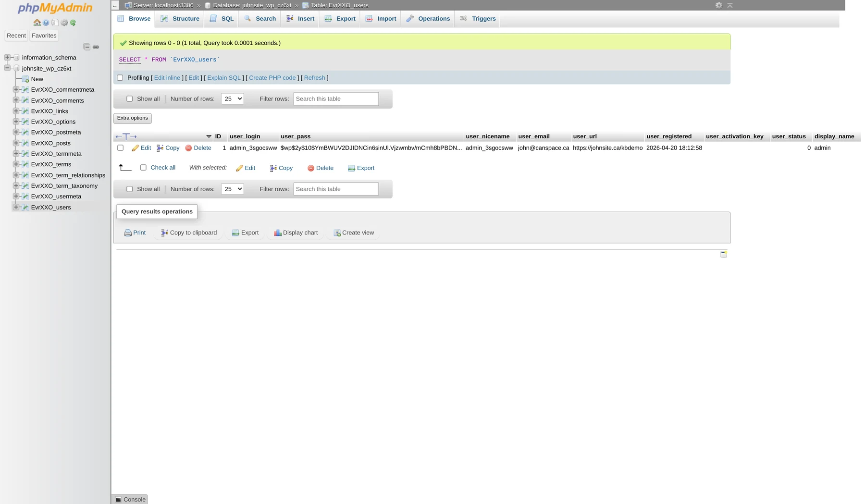
Task: Expand the EvrXXO_users table node
Action: [16, 207]
